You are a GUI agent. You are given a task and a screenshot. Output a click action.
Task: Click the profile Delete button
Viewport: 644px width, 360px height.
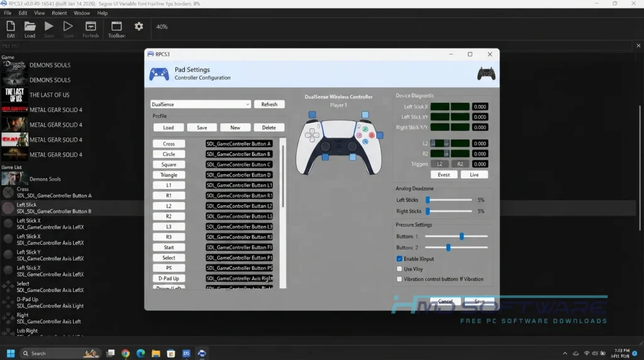point(269,128)
